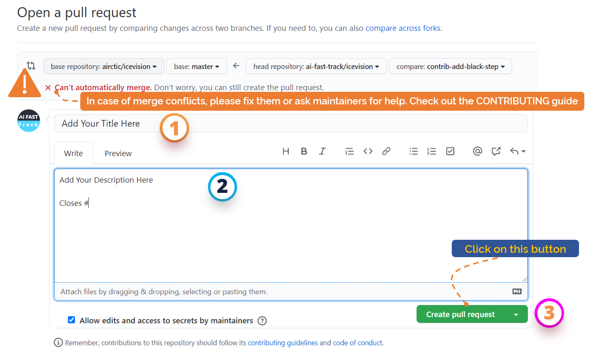Click the pull request title field
The image size is (594, 364).
point(290,124)
